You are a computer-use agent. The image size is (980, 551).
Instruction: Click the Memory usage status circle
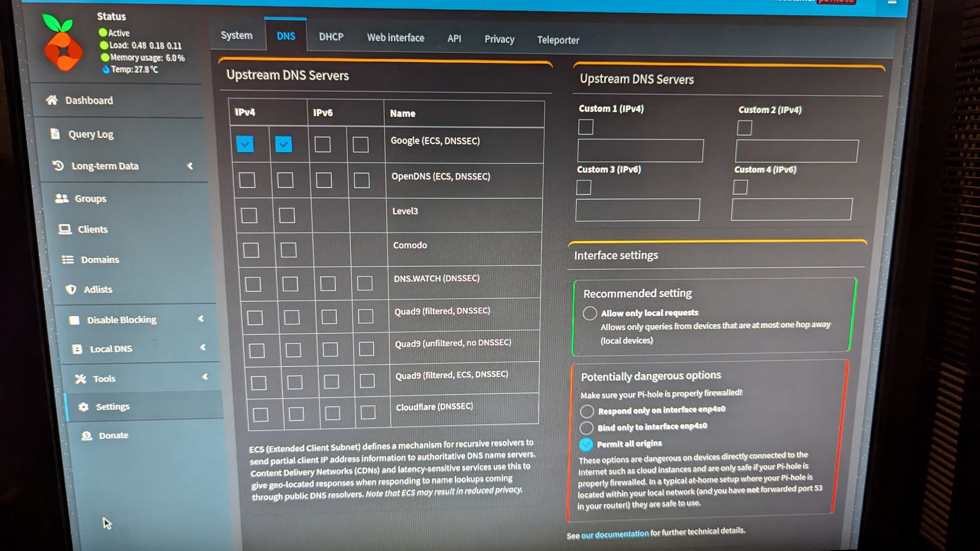point(105,57)
